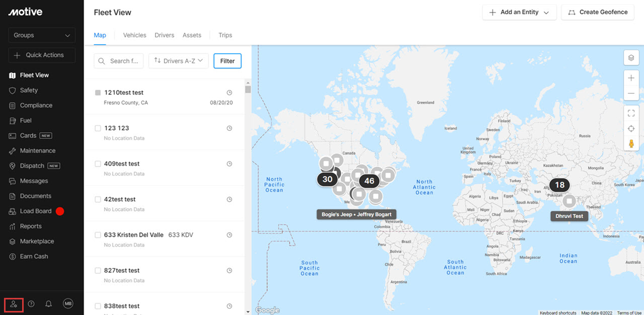Viewport: 644px width, 315px height.
Task: Toggle fullscreen map view
Action: 631,113
